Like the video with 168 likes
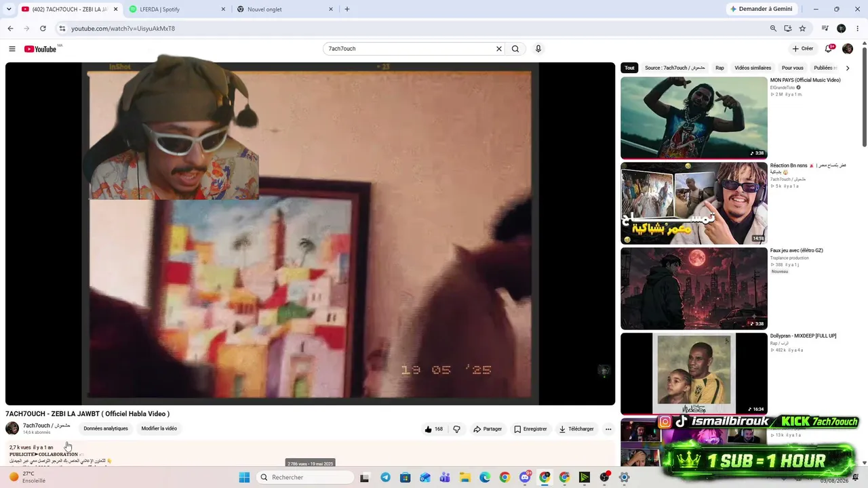The image size is (868, 488). point(433,429)
